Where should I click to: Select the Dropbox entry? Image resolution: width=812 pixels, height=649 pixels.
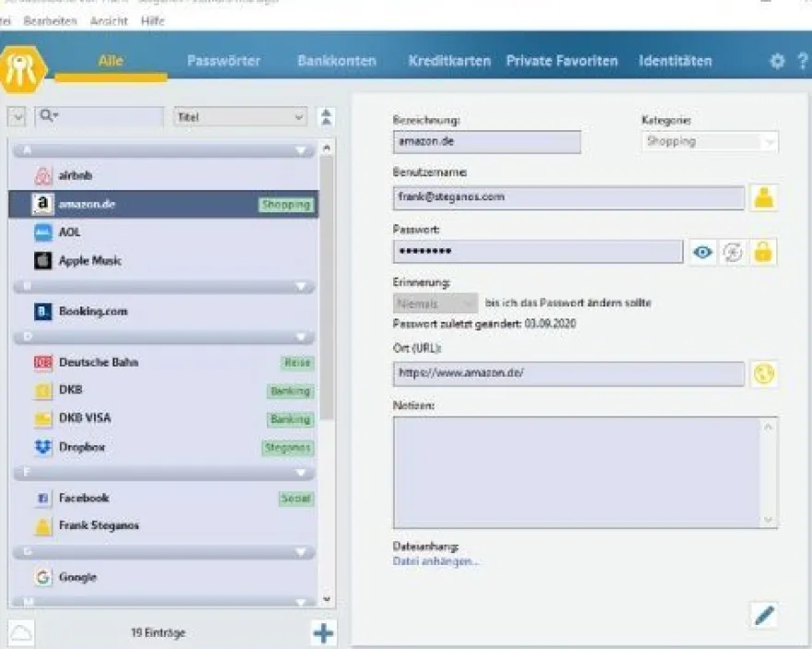pos(163,447)
